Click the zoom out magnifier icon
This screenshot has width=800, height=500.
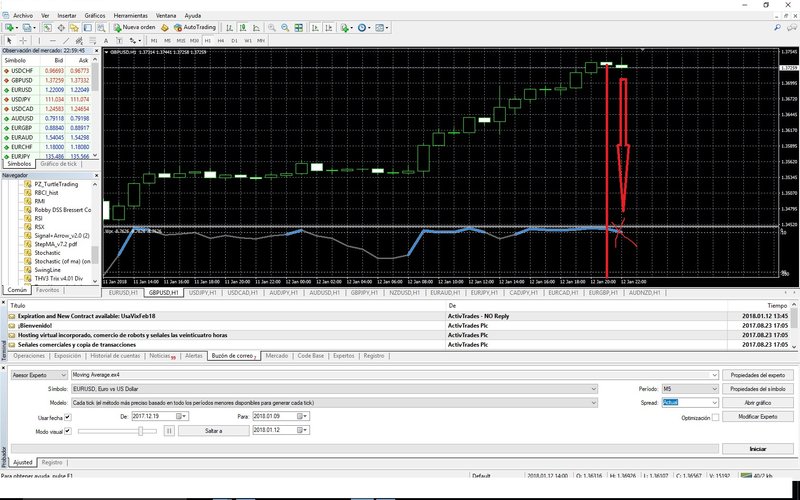pyautogui.click(x=285, y=28)
